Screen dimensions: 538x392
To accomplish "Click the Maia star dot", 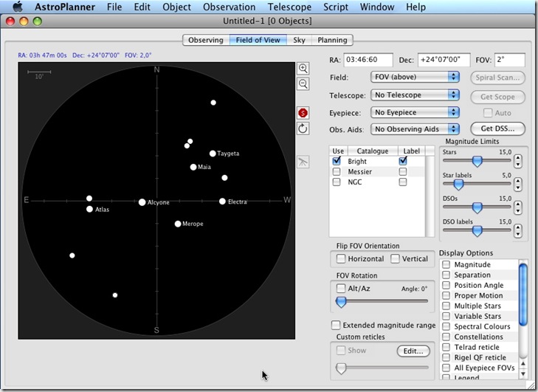I will click(193, 167).
